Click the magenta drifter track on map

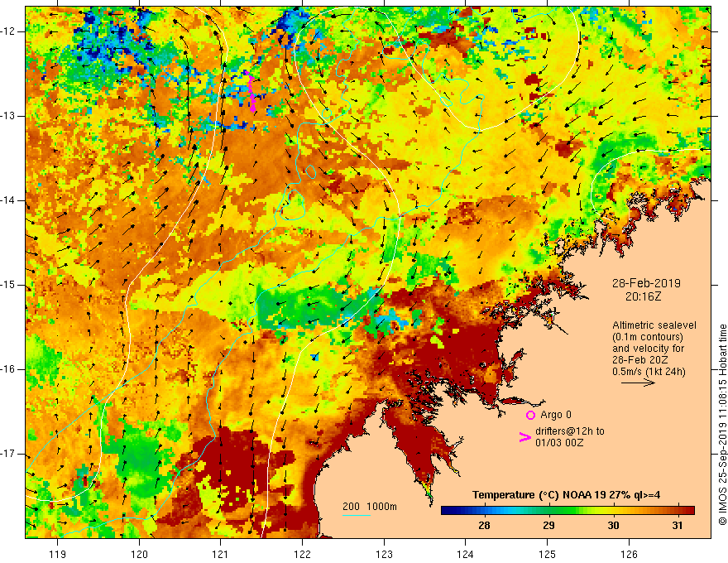click(x=251, y=92)
